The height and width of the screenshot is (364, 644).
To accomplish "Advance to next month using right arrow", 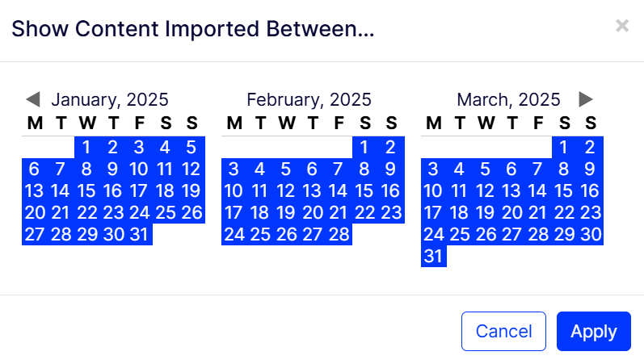I will pos(587,99).
